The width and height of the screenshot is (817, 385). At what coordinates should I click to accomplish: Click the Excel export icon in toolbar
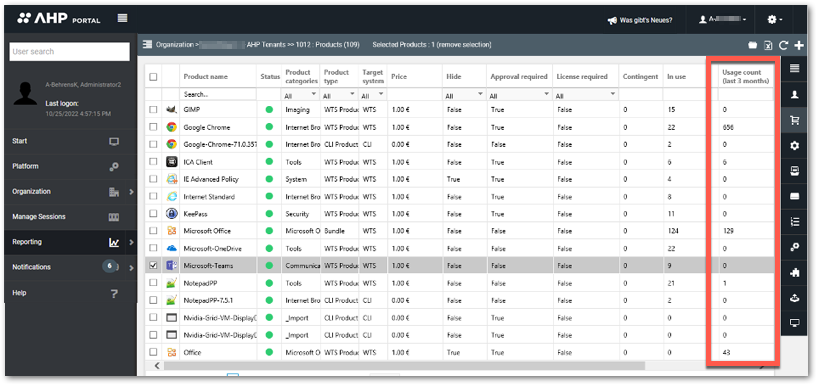[x=768, y=45]
